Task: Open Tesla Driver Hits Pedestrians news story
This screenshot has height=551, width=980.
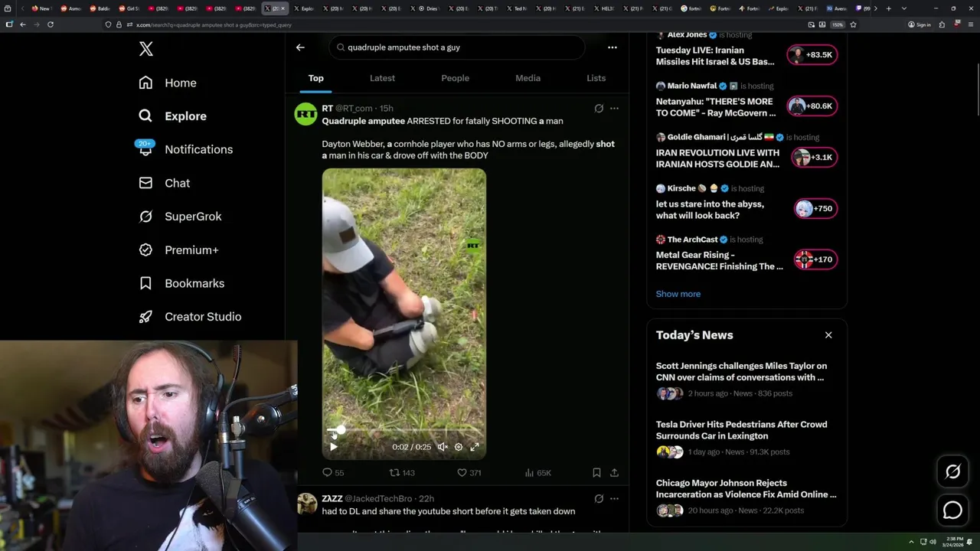Action: [x=741, y=430]
